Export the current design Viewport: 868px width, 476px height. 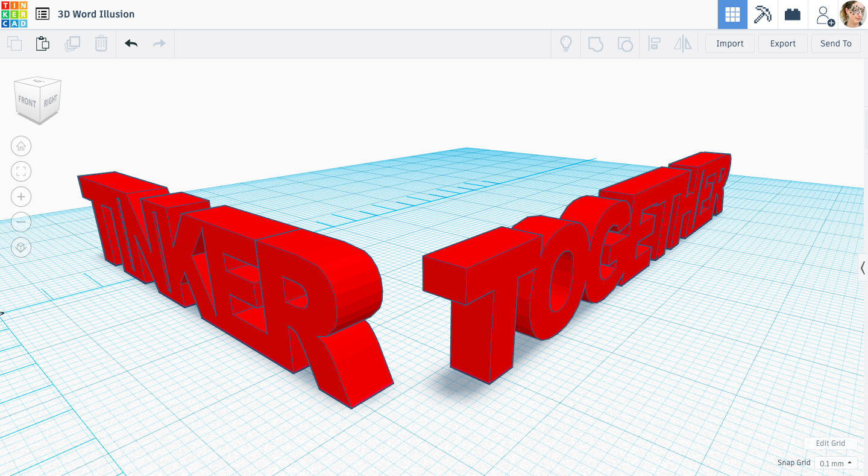coord(782,43)
